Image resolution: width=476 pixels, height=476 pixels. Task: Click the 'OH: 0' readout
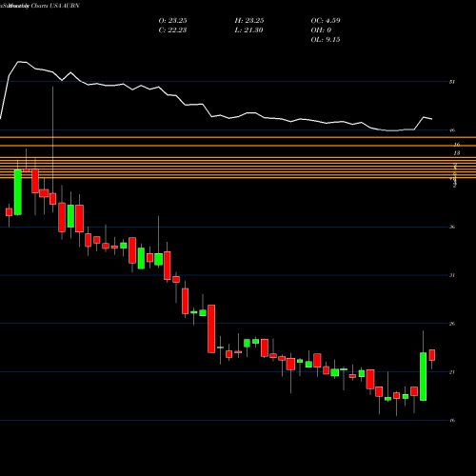[x=321, y=30]
